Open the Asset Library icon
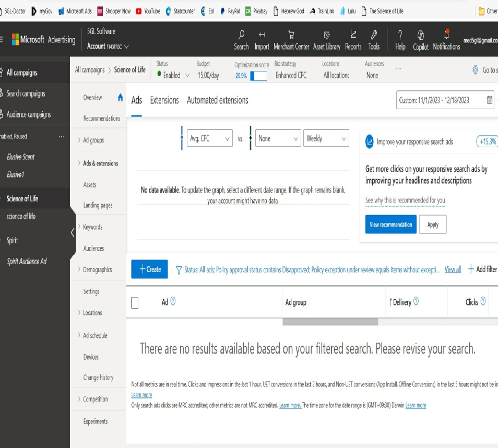The height and width of the screenshot is (448, 498). (x=326, y=35)
